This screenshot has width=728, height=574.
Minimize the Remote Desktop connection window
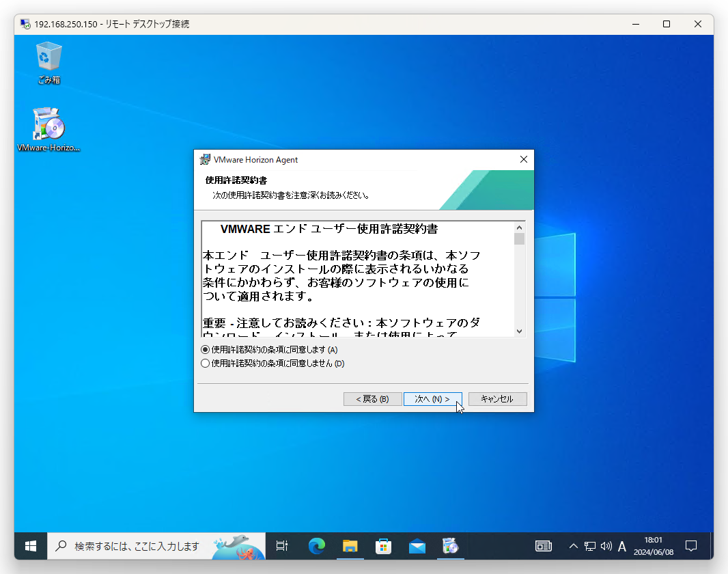pyautogui.click(x=636, y=24)
